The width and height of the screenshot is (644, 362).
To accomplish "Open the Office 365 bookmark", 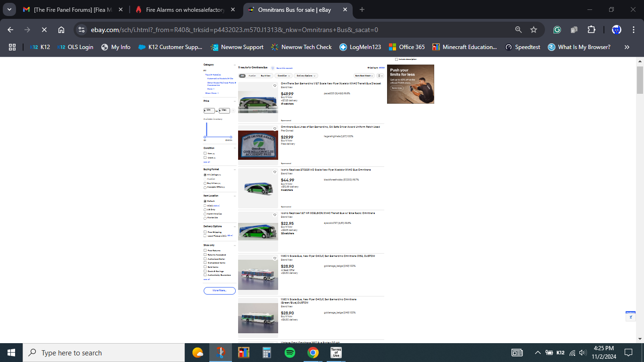I will [406, 47].
